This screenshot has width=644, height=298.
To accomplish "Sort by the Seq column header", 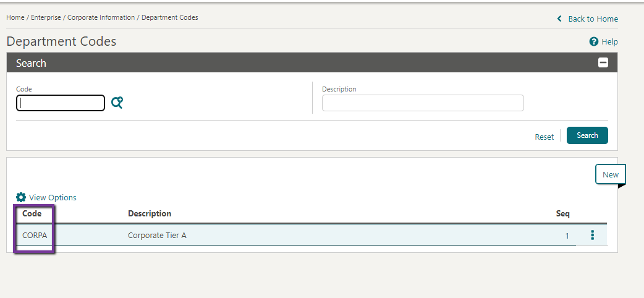I will [x=562, y=213].
